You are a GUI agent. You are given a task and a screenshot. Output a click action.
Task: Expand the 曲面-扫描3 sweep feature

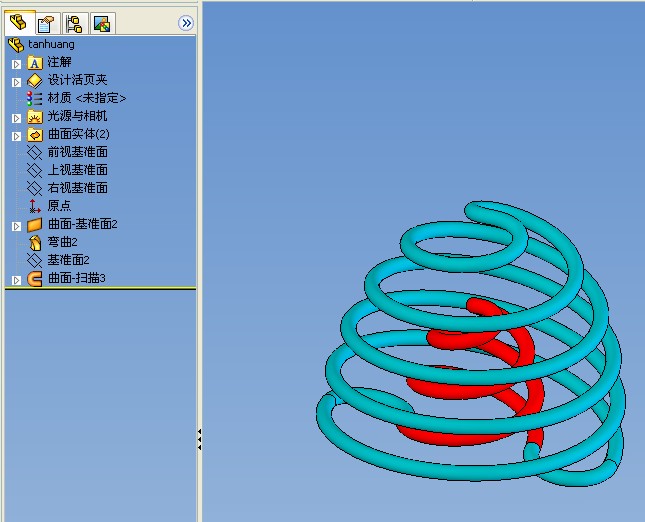(16, 281)
